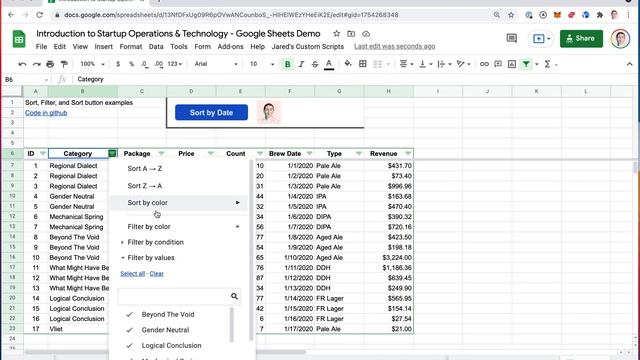Open Package column filter dropdown

click(x=162, y=153)
